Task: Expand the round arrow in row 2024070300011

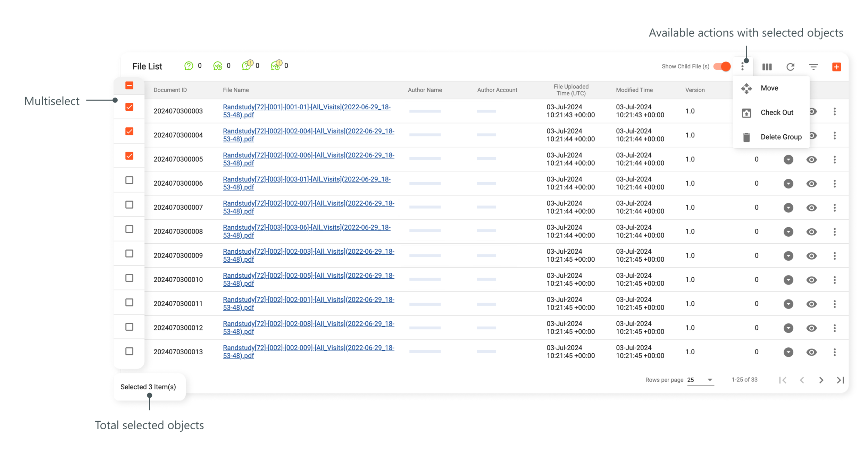Action: (788, 304)
